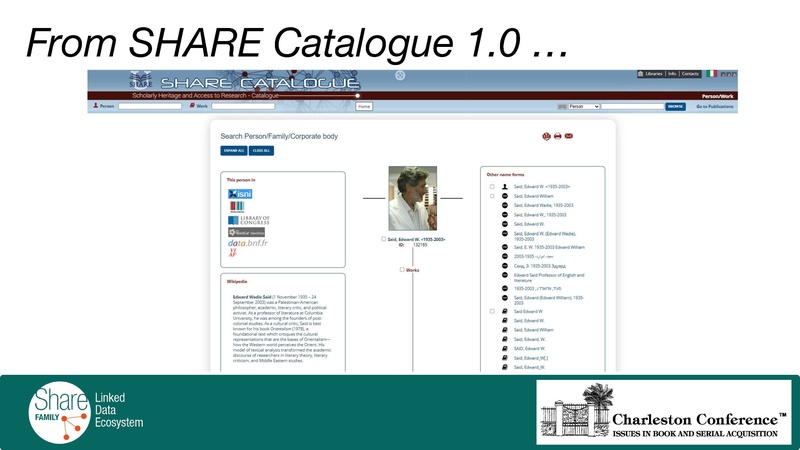Click the Browse button
The height and width of the screenshot is (450, 800).
coord(676,107)
